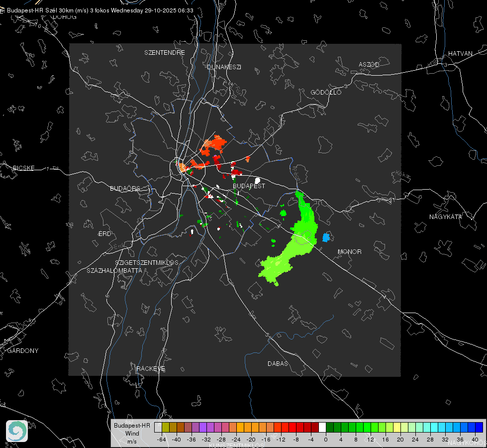Click the 'Budapest-HR' legend heading
Image resolution: width=487 pixels, height=448 pixels.
pyautogui.click(x=132, y=425)
